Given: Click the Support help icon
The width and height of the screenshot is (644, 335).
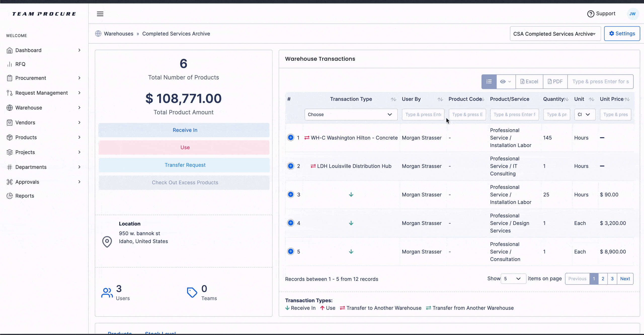Looking at the screenshot, I should click(x=591, y=14).
